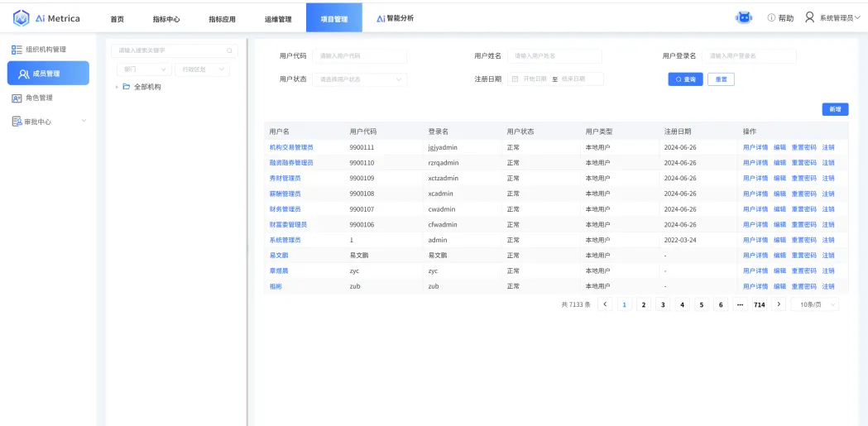Click the calendar icon in 注册日期 field
The height and width of the screenshot is (426, 868).
515,79
